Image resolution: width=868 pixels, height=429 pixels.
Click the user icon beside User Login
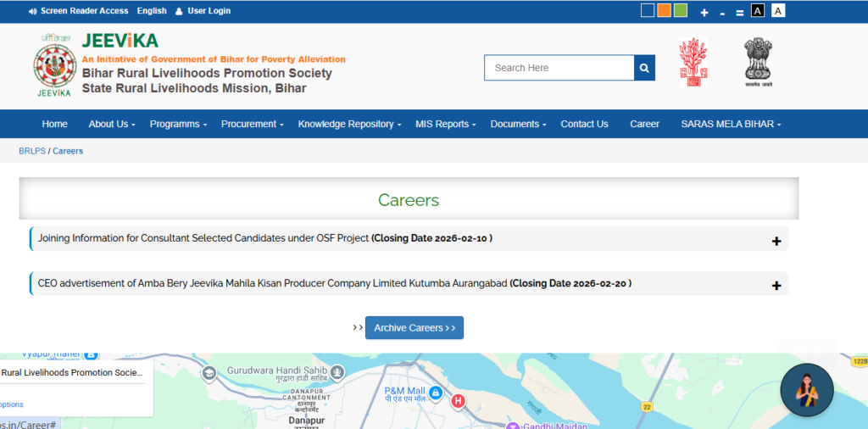[179, 11]
